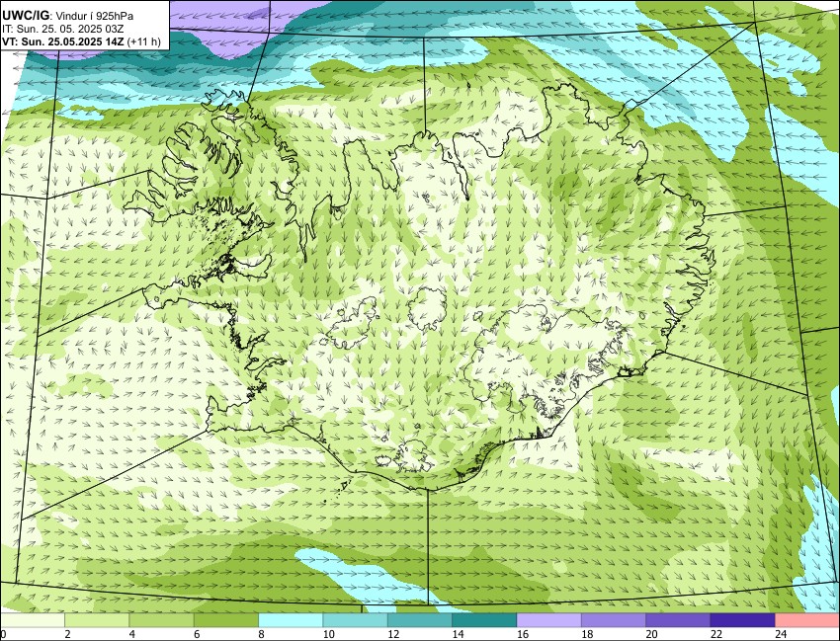840x641 pixels.
Task: Click the legend value '10'
Action: click(328, 634)
